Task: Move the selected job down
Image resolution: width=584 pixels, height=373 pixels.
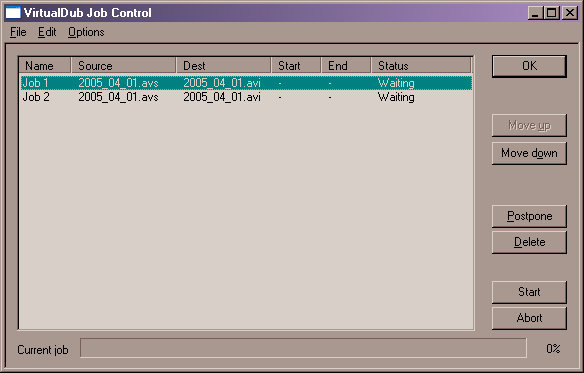Action: pos(529,153)
